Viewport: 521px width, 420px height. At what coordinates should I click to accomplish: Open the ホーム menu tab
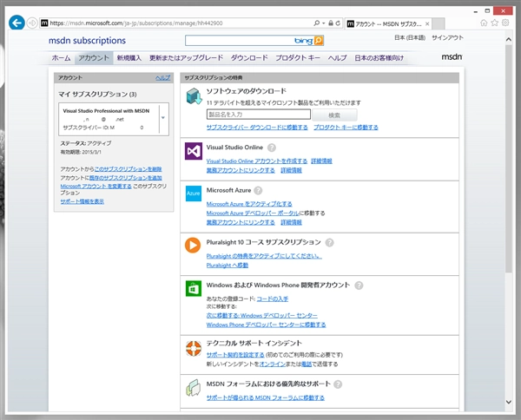(61, 58)
